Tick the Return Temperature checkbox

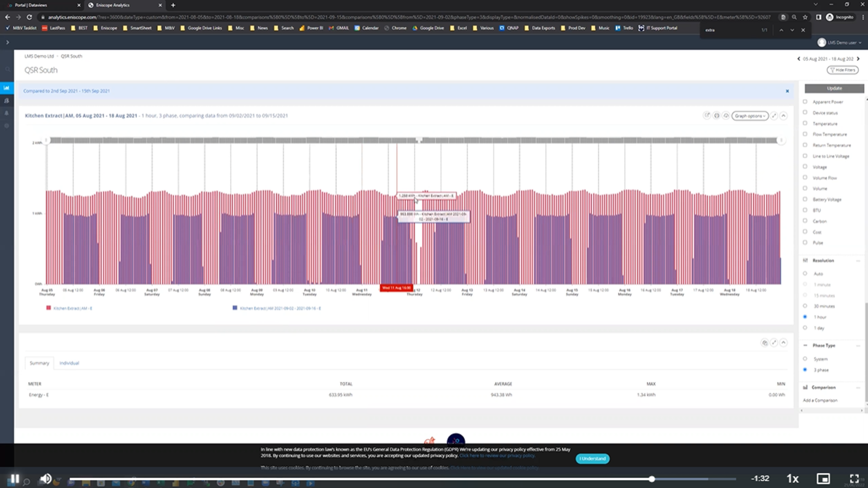[x=805, y=145]
